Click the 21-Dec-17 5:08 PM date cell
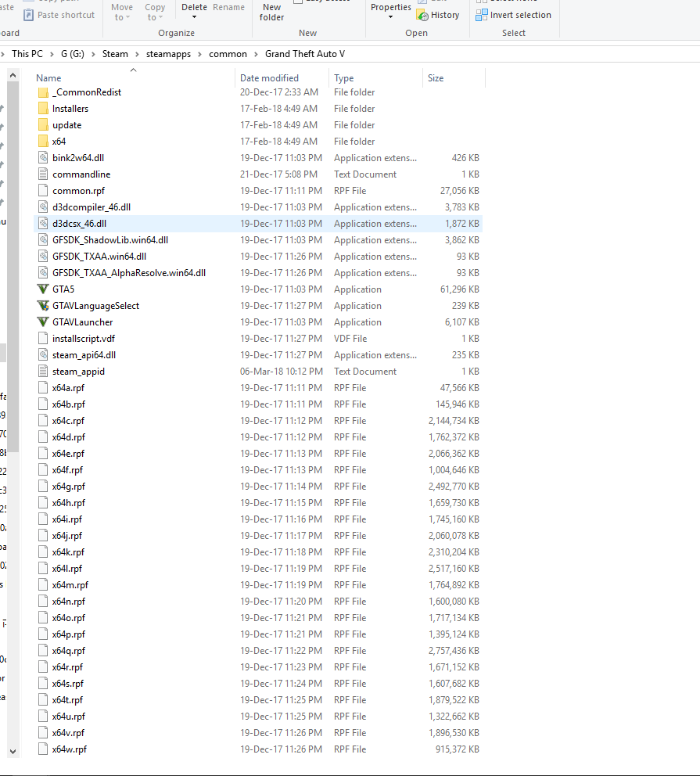Image resolution: width=700 pixels, height=776 pixels. tap(278, 174)
